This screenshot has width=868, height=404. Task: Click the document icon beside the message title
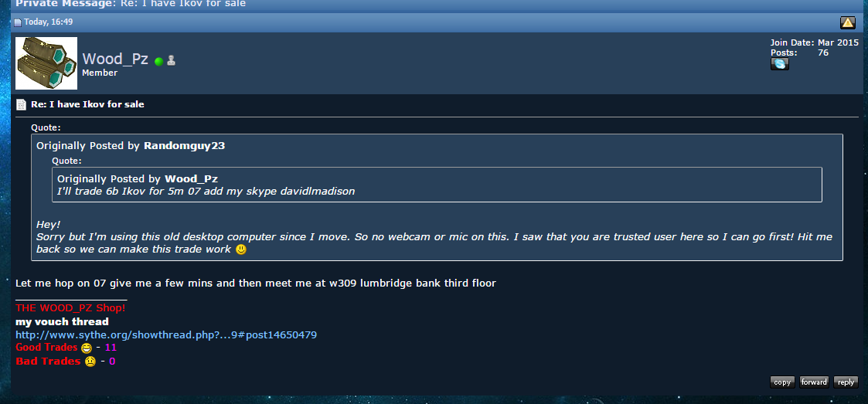[21, 104]
